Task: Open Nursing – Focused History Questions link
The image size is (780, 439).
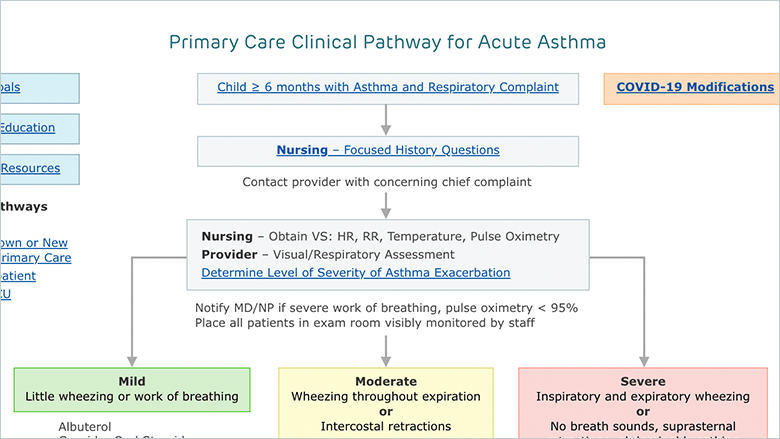Action: [388, 150]
